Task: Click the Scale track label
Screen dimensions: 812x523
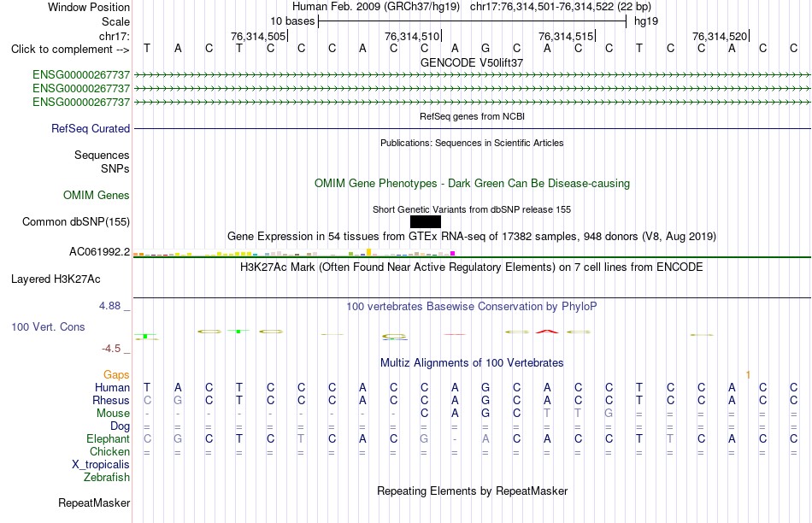Action: point(115,21)
